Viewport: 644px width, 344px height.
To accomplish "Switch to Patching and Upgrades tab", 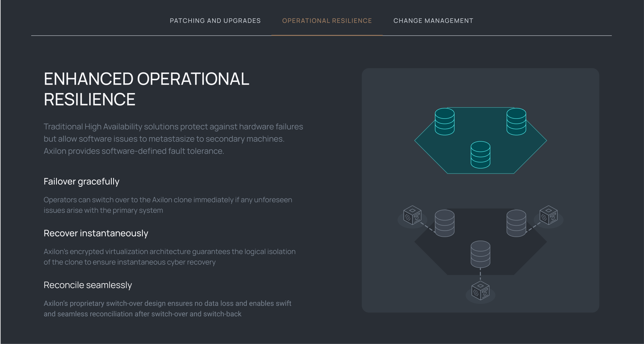I will (x=215, y=21).
